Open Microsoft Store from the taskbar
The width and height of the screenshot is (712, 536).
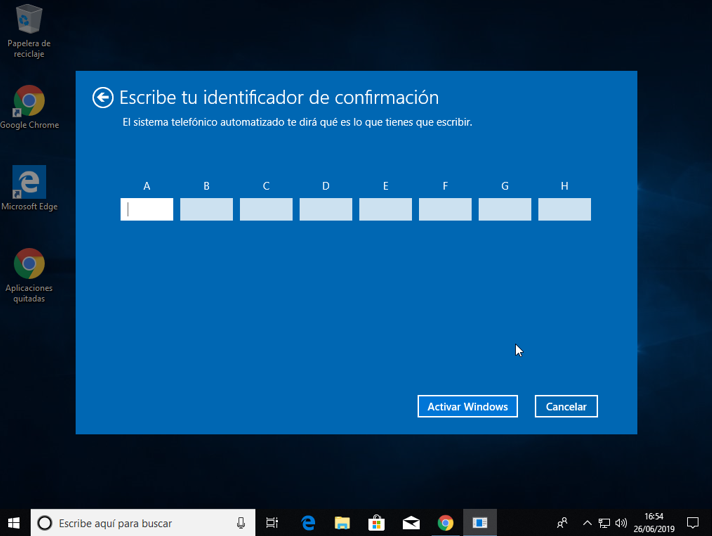pos(376,523)
